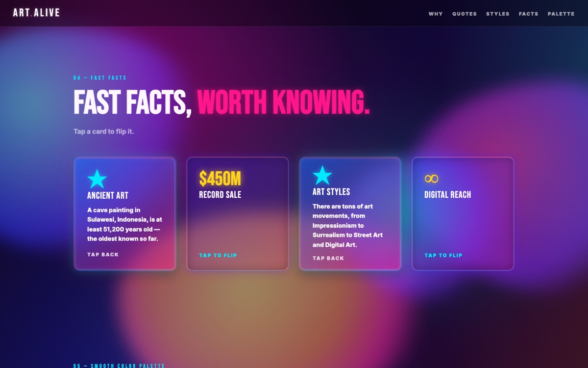Click the ANCIENT ART card title
This screenshot has height=368, width=588.
pos(108,195)
